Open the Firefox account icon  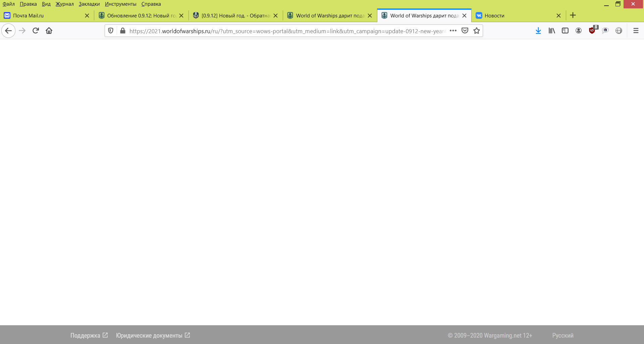pyautogui.click(x=578, y=31)
